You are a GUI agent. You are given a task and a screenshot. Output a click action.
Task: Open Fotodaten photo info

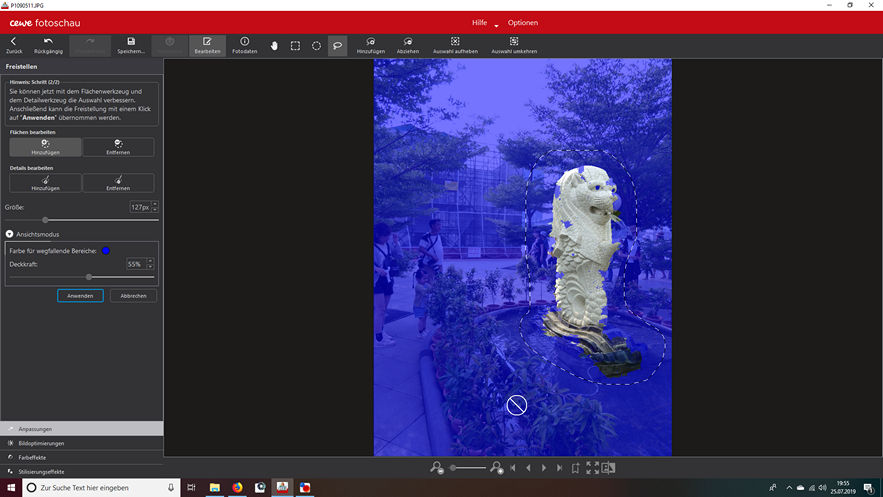245,45
